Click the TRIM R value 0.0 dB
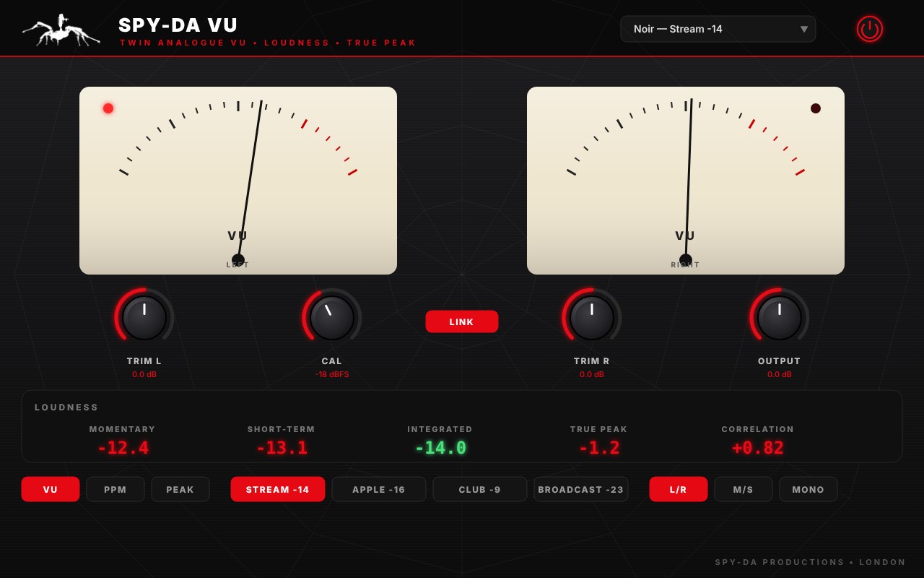The image size is (924, 578). [592, 374]
